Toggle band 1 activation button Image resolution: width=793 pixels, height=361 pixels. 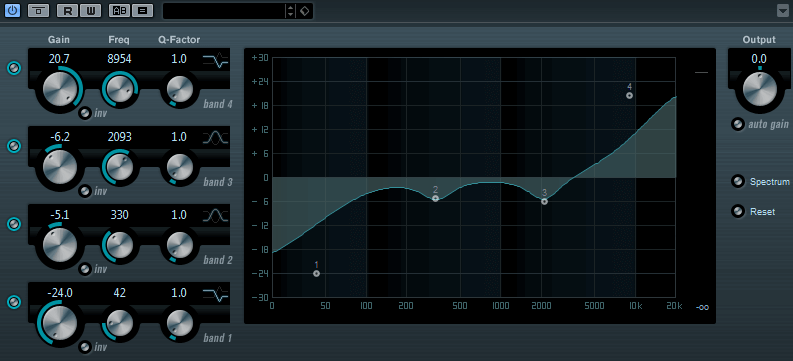(x=14, y=302)
